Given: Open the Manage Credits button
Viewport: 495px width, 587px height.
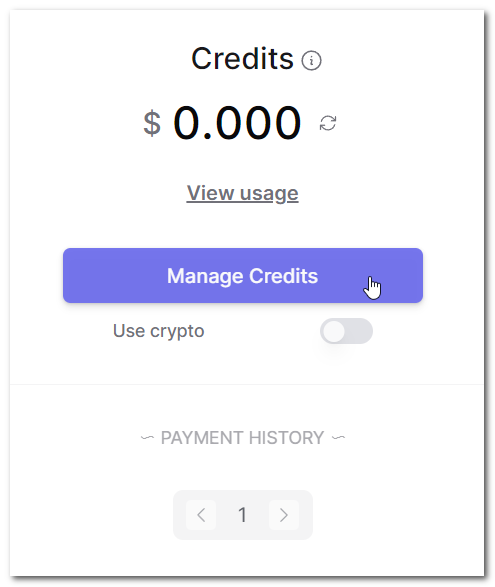Looking at the screenshot, I should 243,276.
